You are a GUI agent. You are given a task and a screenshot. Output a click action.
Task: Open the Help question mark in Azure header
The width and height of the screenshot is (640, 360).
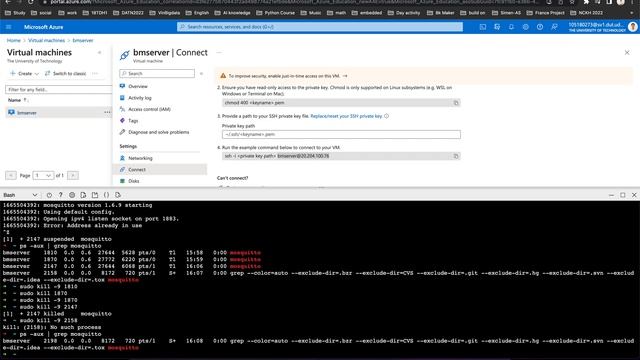(540, 27)
